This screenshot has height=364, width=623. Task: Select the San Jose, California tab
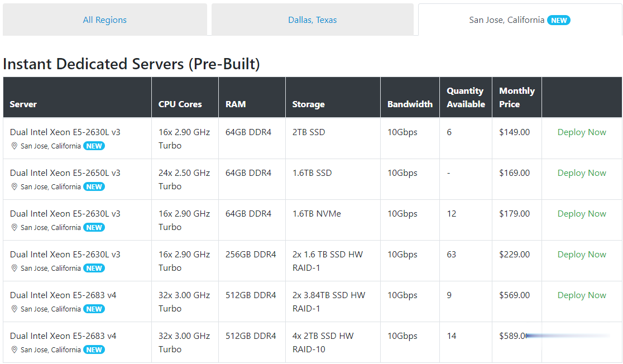520,20
